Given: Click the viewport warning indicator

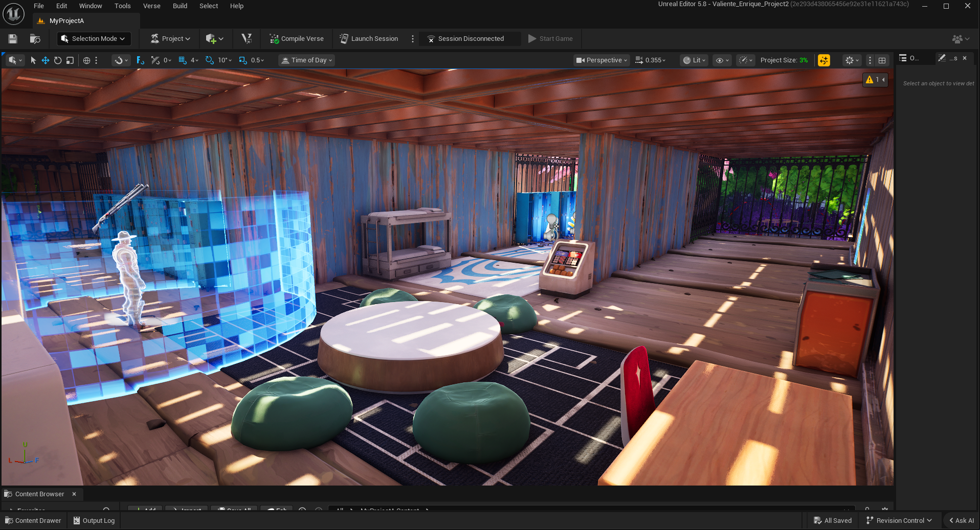Looking at the screenshot, I should point(875,80).
